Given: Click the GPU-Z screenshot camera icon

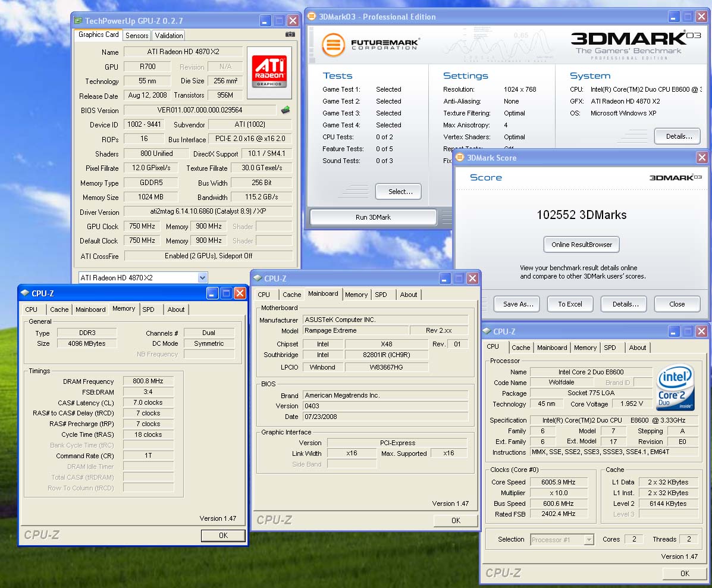Looking at the screenshot, I should tap(290, 35).
